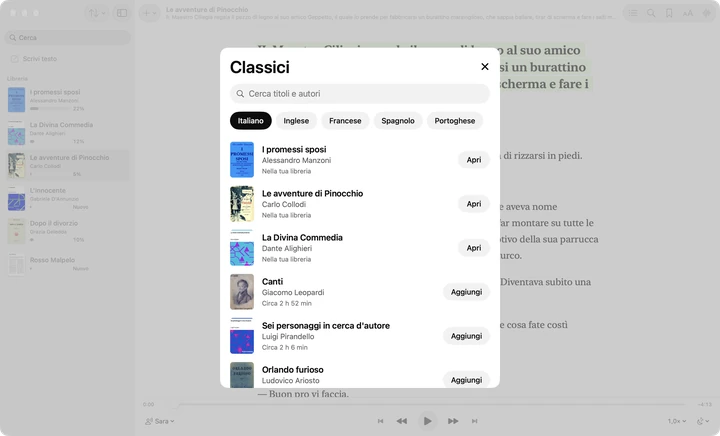Fast-forward the audio playback
This screenshot has height=436, width=720.
click(x=453, y=421)
